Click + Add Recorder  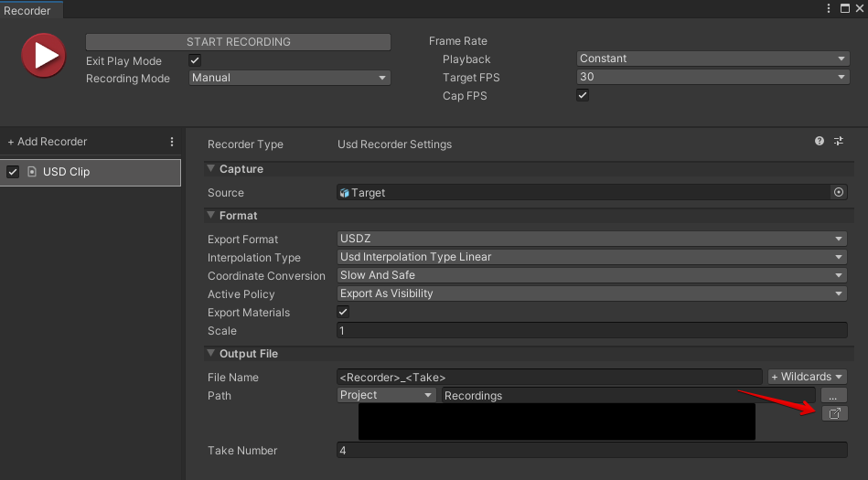(48, 142)
